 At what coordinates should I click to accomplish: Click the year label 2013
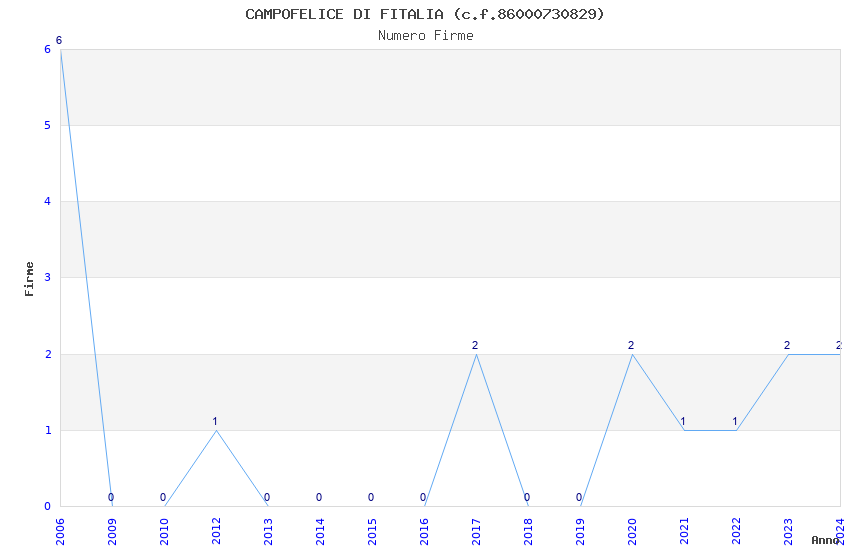point(268,531)
